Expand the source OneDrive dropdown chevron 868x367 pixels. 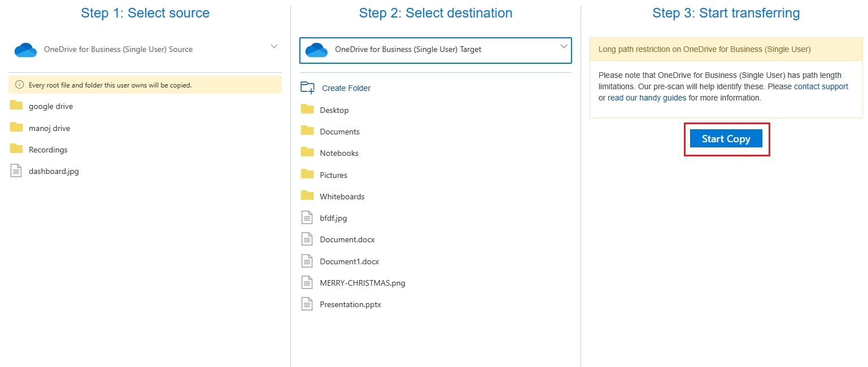click(x=274, y=46)
